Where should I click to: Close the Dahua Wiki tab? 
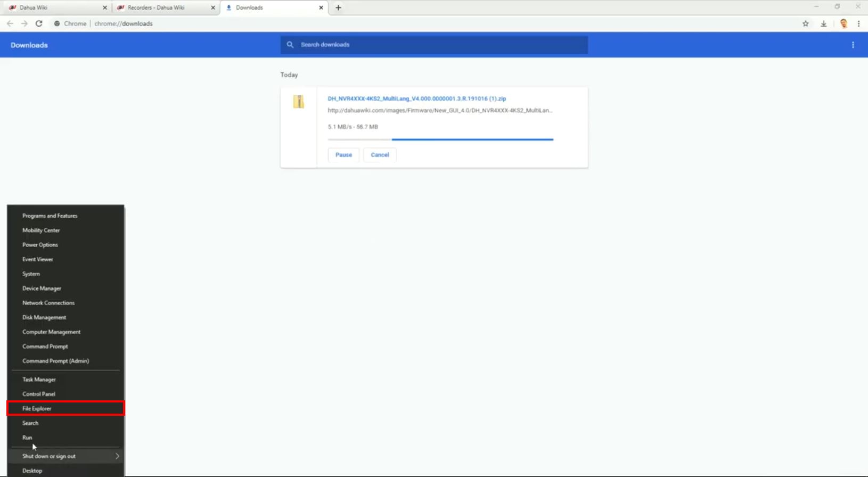(x=105, y=7)
